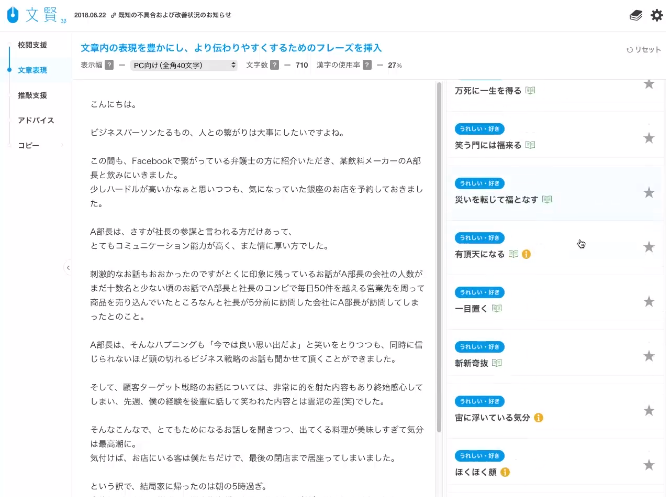Open the dictionary book icon in the header
The image size is (666, 497).
[x=635, y=16]
